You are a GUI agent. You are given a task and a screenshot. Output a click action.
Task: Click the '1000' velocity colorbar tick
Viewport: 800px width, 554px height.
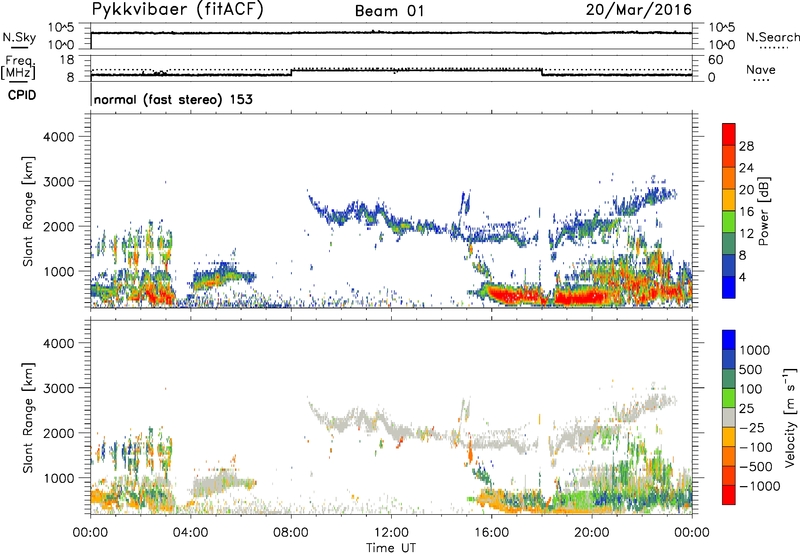[755, 350]
